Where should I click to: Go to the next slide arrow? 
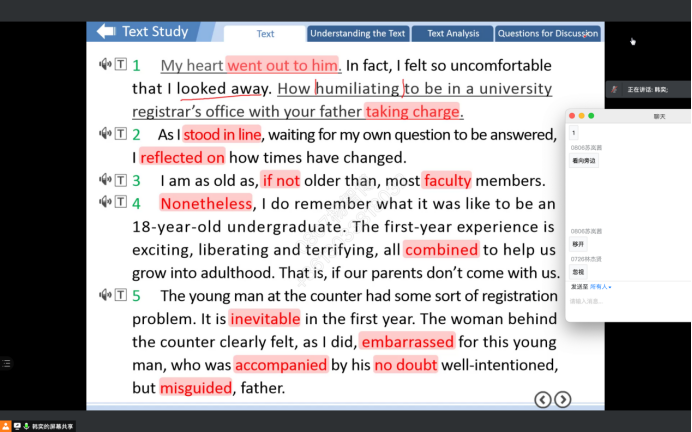tap(563, 399)
